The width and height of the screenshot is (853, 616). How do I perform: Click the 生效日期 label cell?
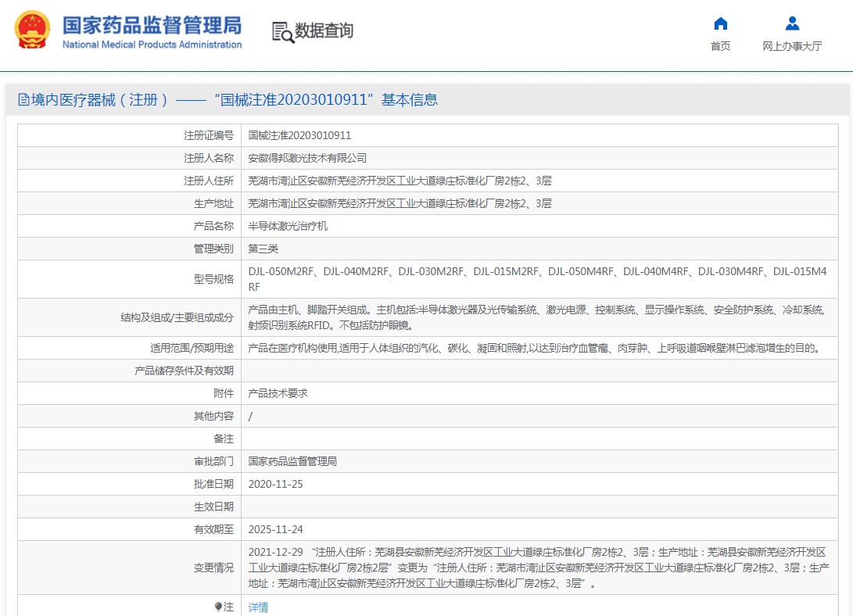click(x=130, y=507)
